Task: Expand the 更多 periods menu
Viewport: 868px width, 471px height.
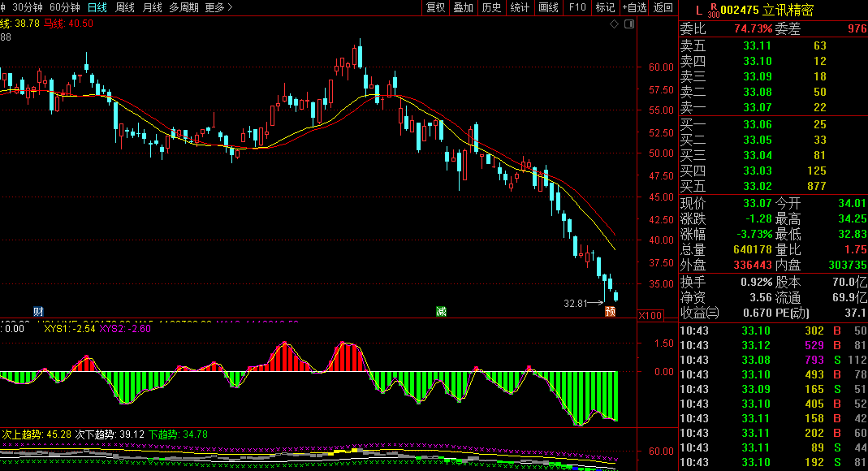Action: (x=218, y=8)
